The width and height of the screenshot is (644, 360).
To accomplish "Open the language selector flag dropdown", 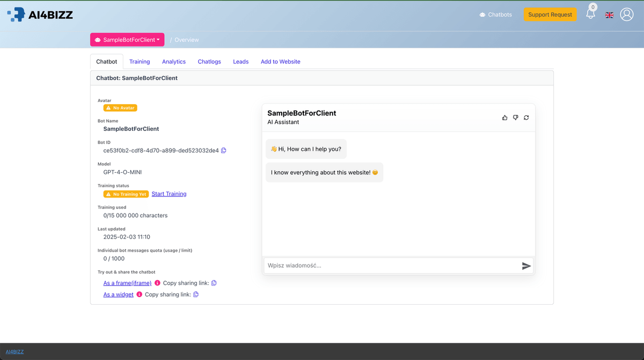I will point(609,14).
